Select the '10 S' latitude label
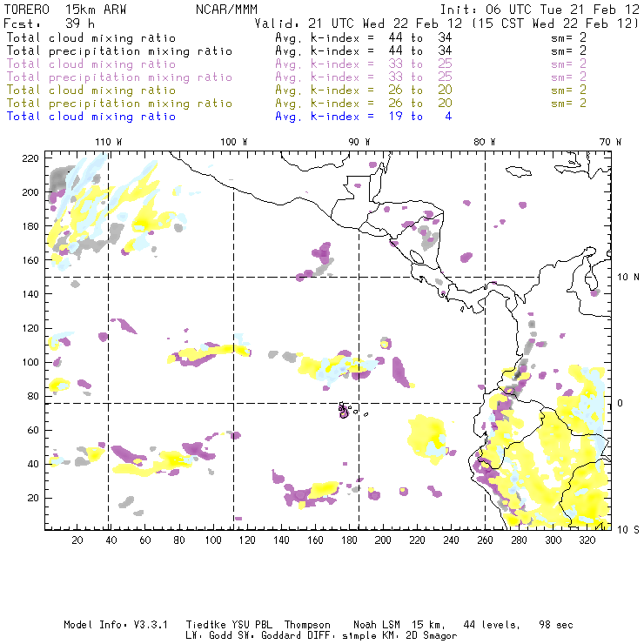644x644 pixels. pos(628,530)
